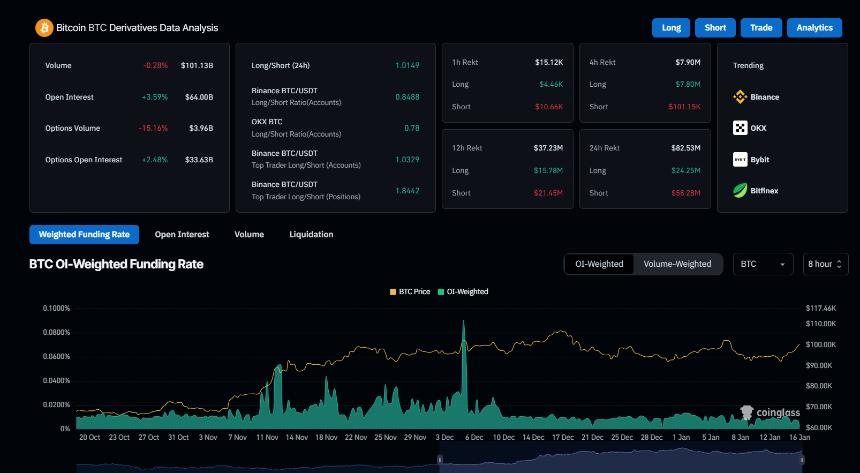
Task: Click the right handle of range slider
Action: click(x=802, y=459)
